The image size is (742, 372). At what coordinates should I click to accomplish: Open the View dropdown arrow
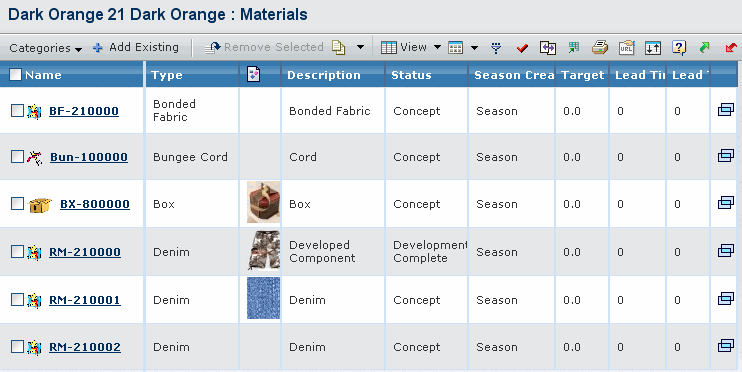tap(437, 47)
